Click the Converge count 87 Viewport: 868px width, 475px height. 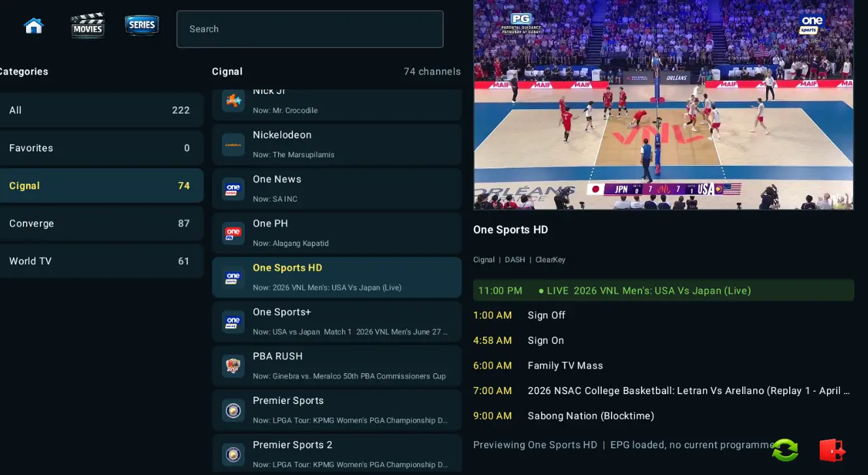click(184, 224)
